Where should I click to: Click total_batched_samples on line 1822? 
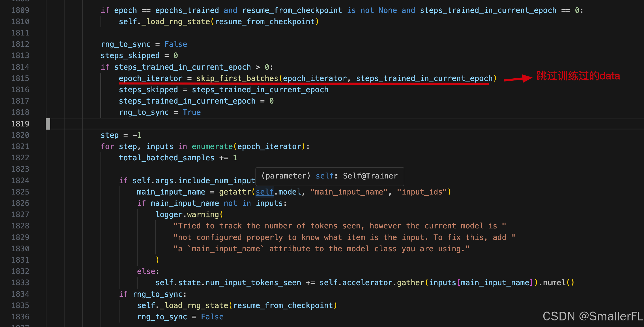click(x=167, y=158)
